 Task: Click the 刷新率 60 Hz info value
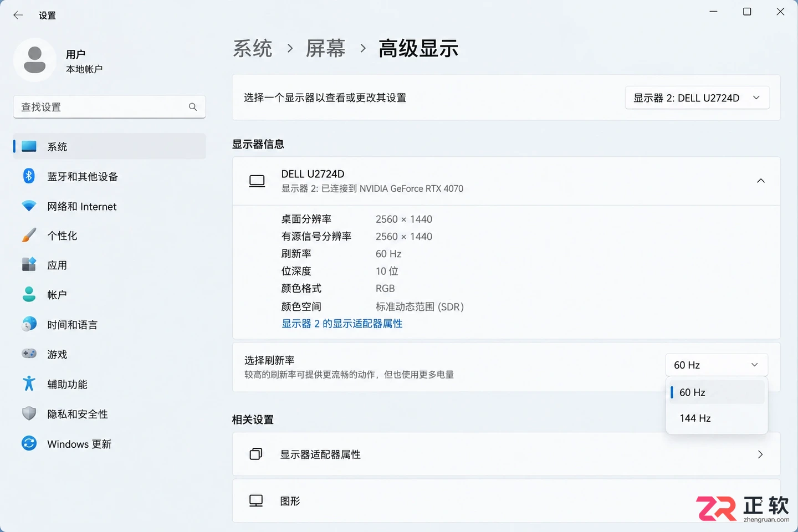(x=388, y=254)
